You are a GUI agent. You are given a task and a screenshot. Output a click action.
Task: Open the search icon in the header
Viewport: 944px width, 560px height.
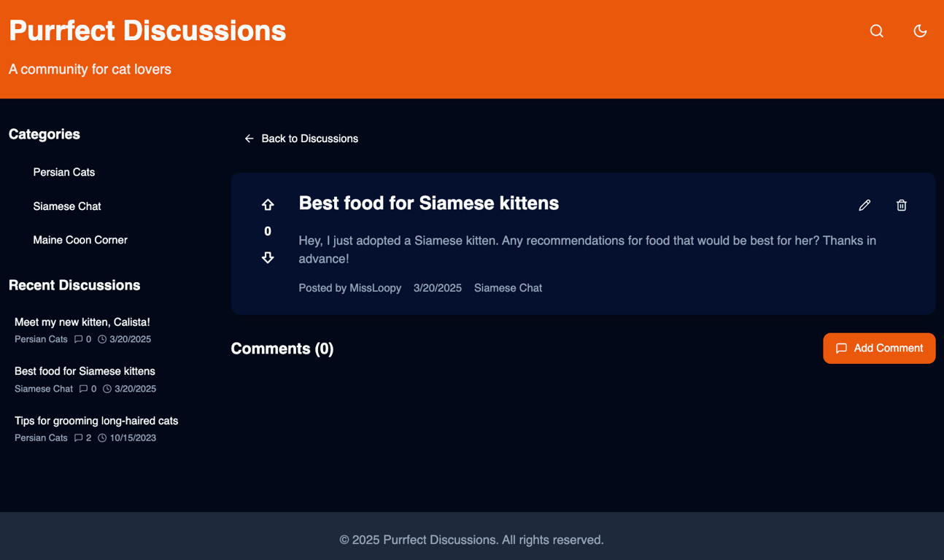(x=876, y=31)
